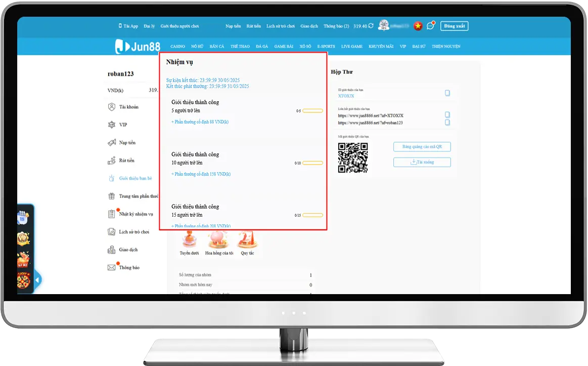Click the 0/5 mission progress bar

(313, 111)
